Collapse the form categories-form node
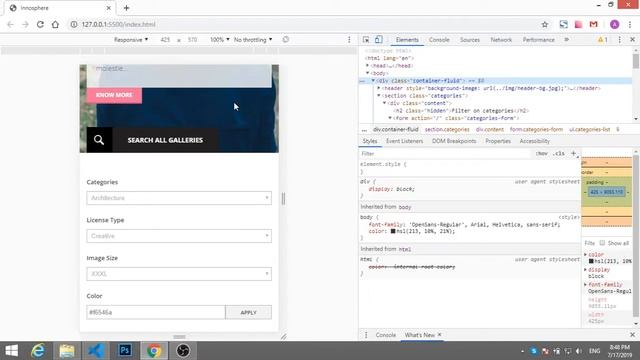640x360 pixels. (390, 118)
